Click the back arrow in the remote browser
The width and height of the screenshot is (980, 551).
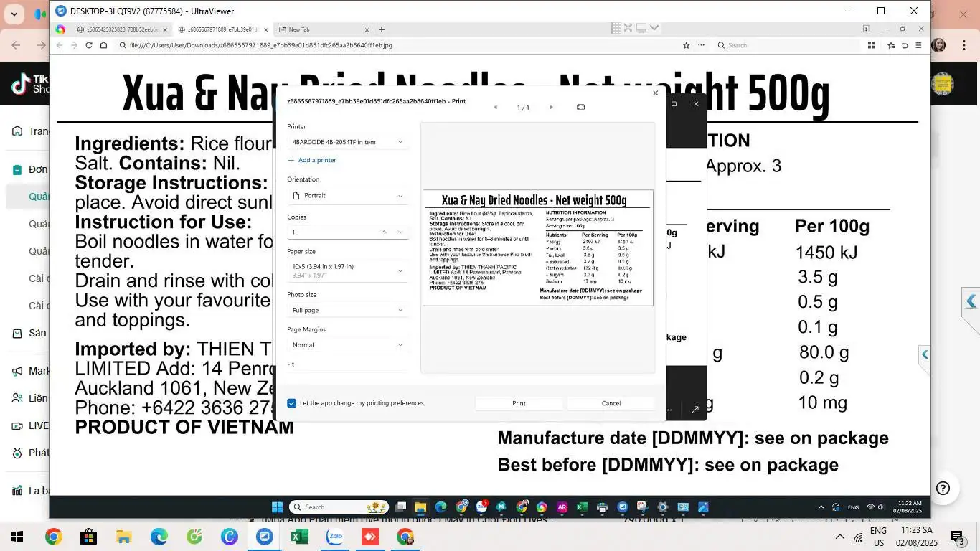(59, 45)
